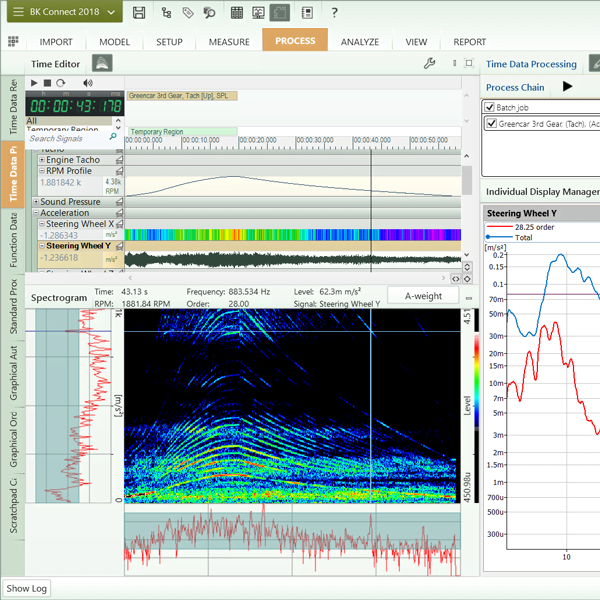This screenshot has height=600, width=600.
Task: Toggle the Batch job checkbox
Action: click(490, 107)
